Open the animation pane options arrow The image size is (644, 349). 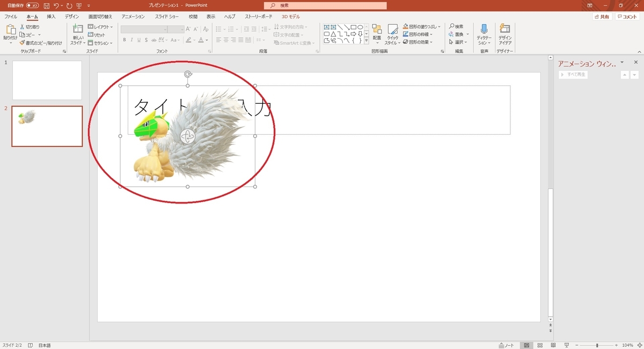coord(623,62)
